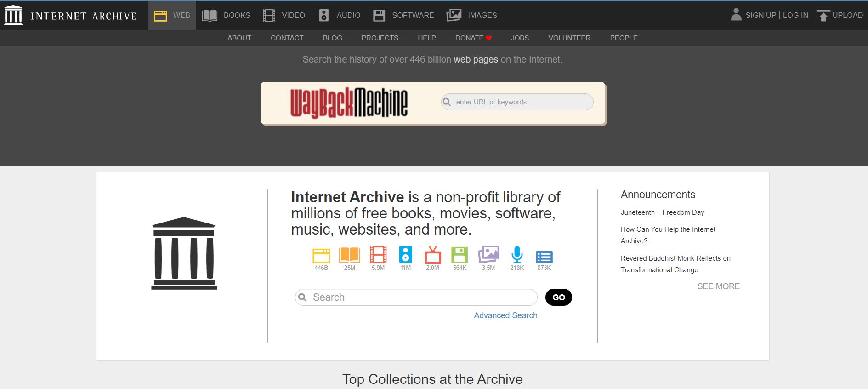
Task: Open collections list icon labeled 873K
Action: click(544, 257)
